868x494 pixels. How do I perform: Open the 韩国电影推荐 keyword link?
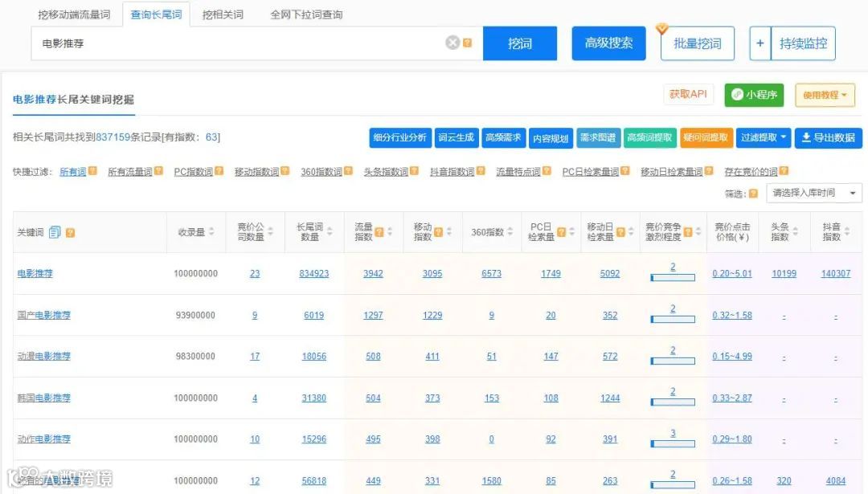tap(43, 398)
